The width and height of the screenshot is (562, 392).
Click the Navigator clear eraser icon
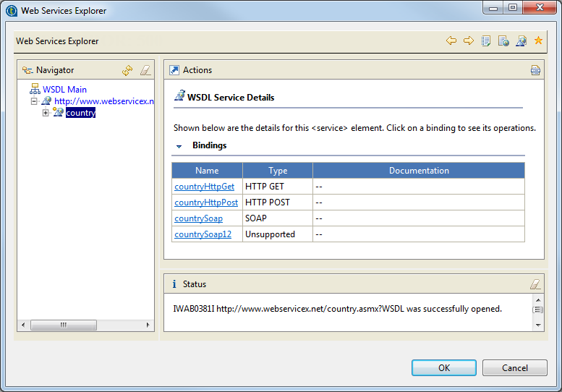coord(145,70)
